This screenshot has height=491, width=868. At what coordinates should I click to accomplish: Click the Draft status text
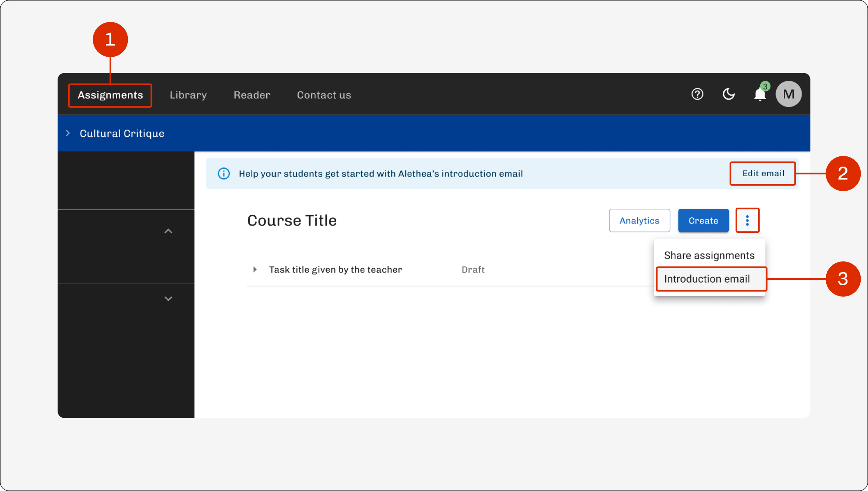(473, 270)
